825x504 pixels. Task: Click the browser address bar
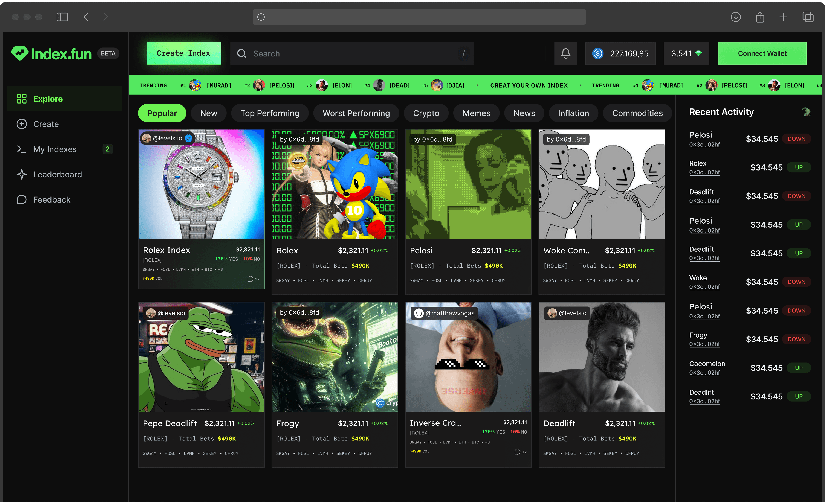pos(419,17)
